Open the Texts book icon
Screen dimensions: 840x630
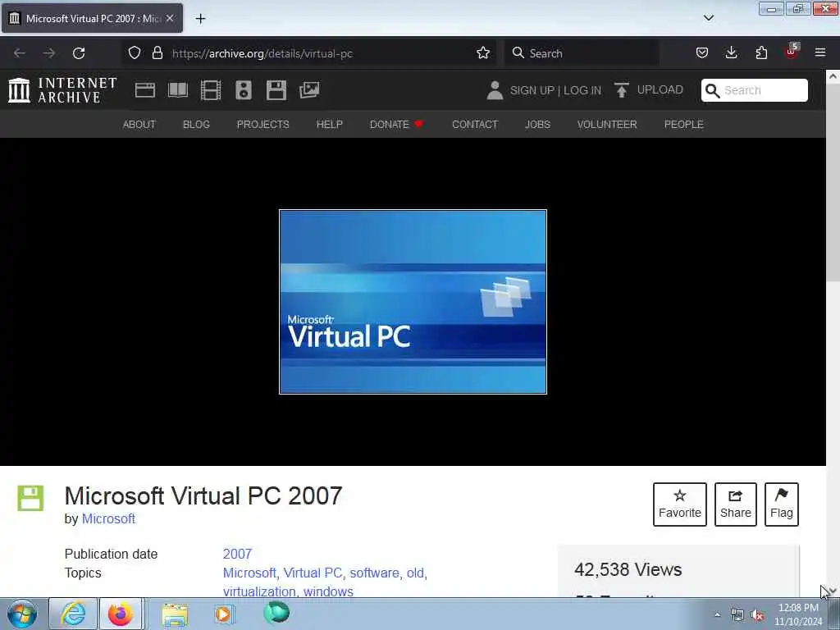tap(178, 90)
